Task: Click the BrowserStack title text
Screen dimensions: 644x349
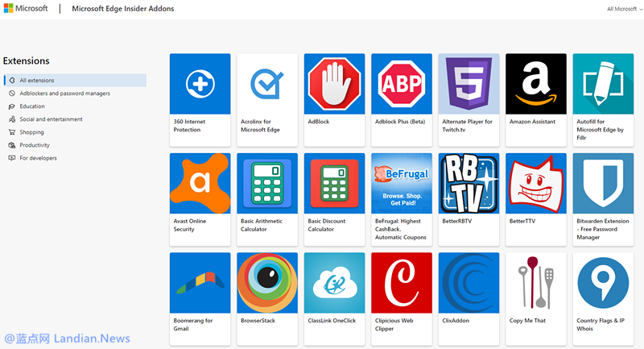Action: pyautogui.click(x=258, y=321)
